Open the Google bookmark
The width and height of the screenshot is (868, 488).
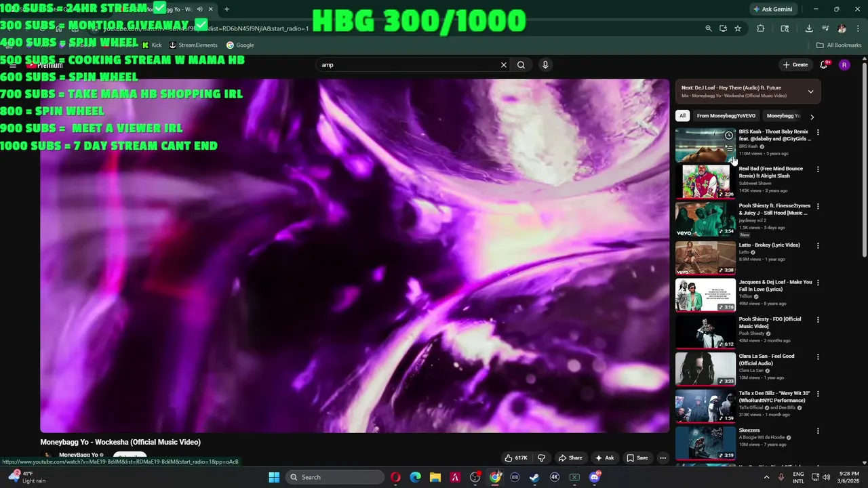click(240, 45)
